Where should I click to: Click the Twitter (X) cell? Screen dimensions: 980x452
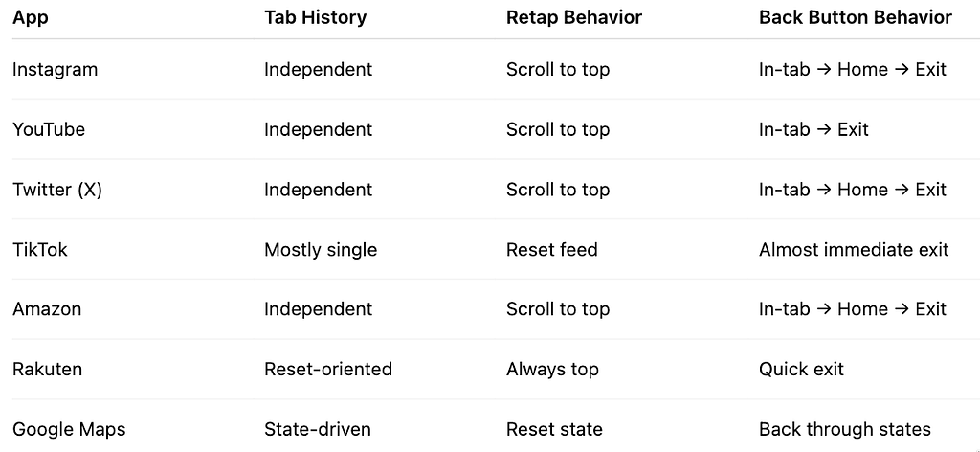pyautogui.click(x=56, y=190)
